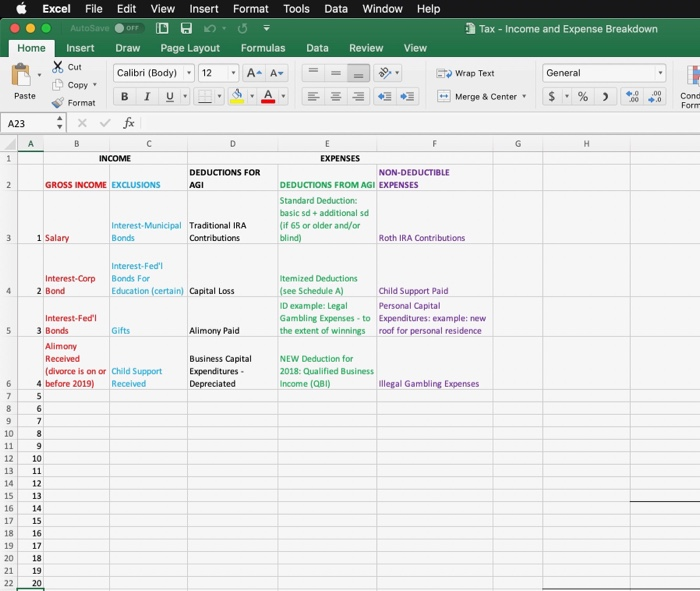Click the Undo arrow icon

[210, 29]
